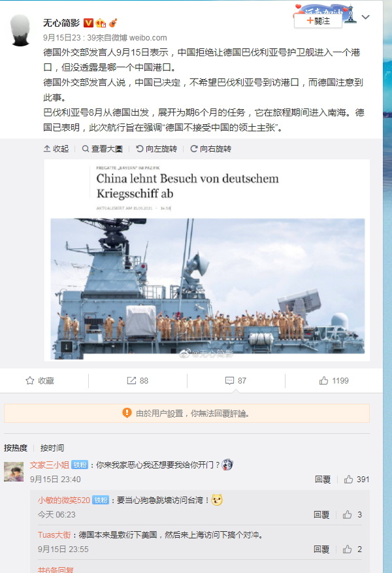Open the poster's avatar 无心简影
This screenshot has height=573, width=392.
(x=20, y=30)
